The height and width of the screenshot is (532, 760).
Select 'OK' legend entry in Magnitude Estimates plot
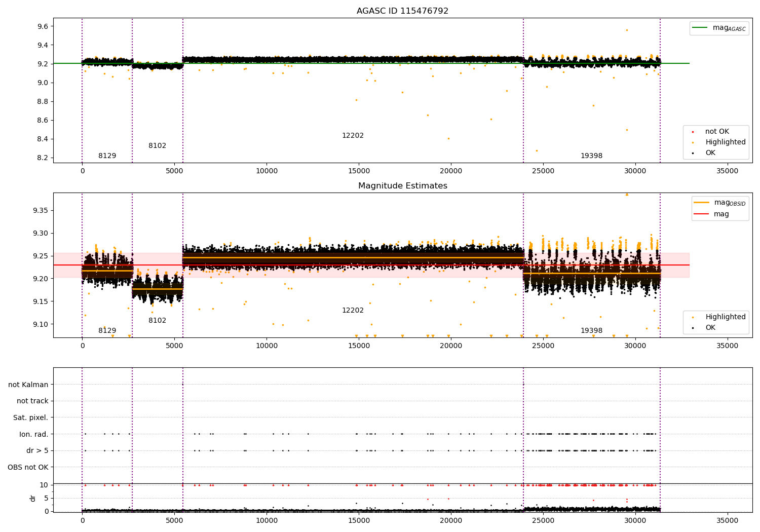[710, 328]
